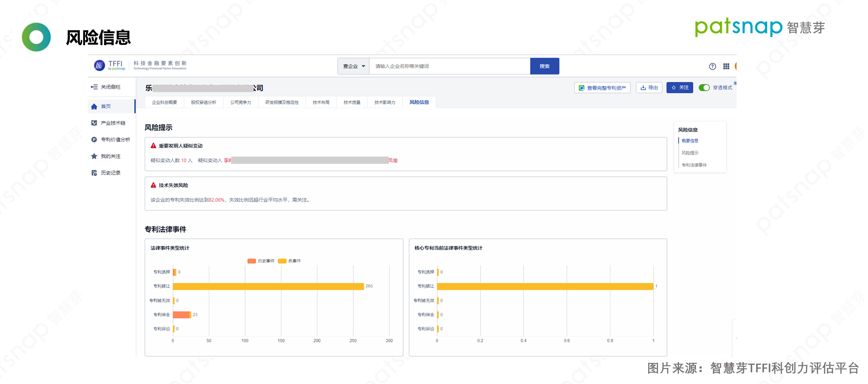Screen dimensions: 868x384
Task: Click the 我的关注 star icon
Action: click(x=94, y=156)
